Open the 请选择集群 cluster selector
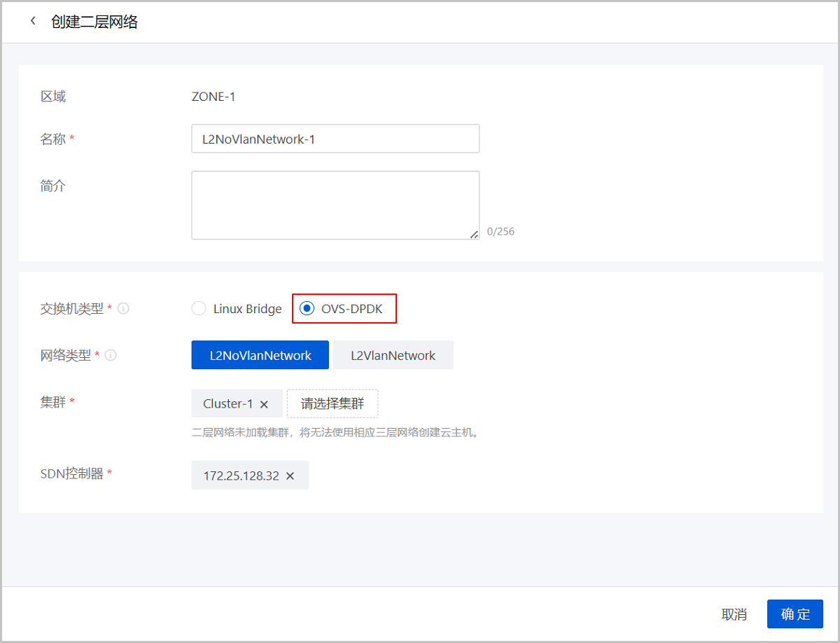This screenshot has height=643, width=840. [x=332, y=403]
